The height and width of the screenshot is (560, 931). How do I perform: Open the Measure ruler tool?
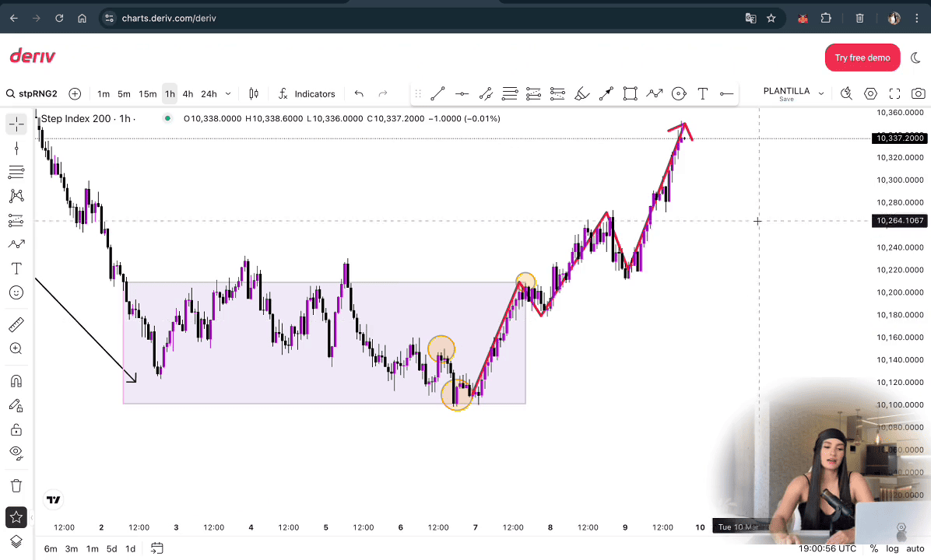coord(16,324)
